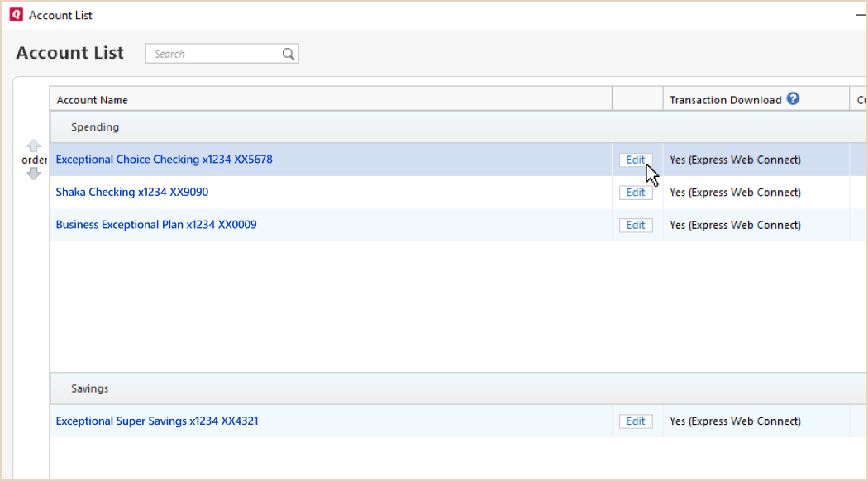Edit Exceptional Super Savings account
Image resolution: width=868 pixels, height=481 pixels.
(636, 421)
